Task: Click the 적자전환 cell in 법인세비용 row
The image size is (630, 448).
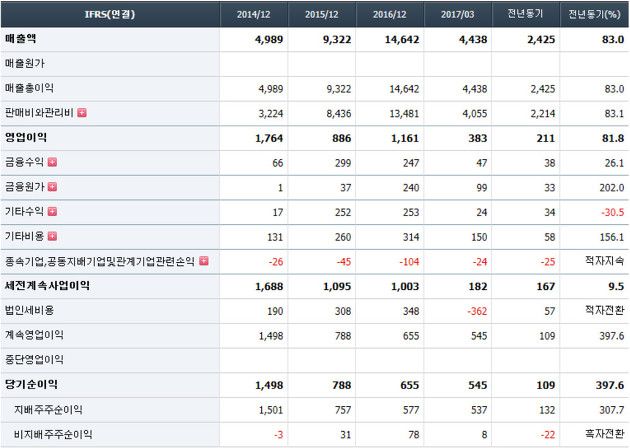Action: point(605,311)
